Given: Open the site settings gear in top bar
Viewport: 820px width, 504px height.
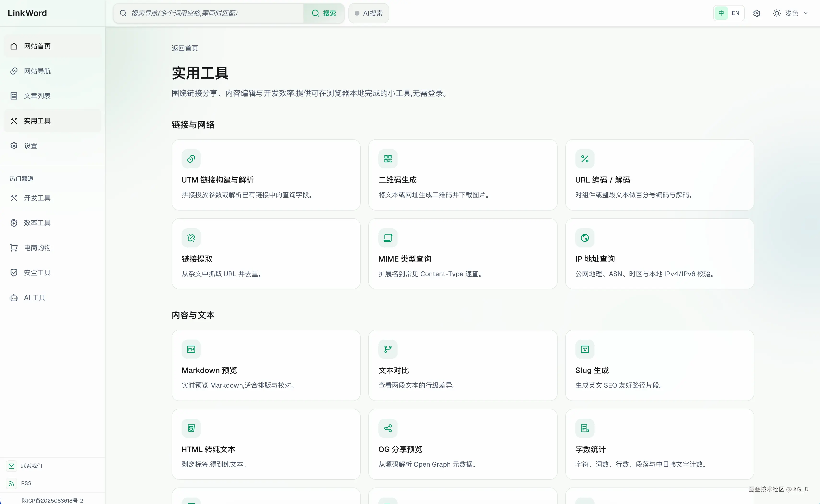Looking at the screenshot, I should [757, 13].
